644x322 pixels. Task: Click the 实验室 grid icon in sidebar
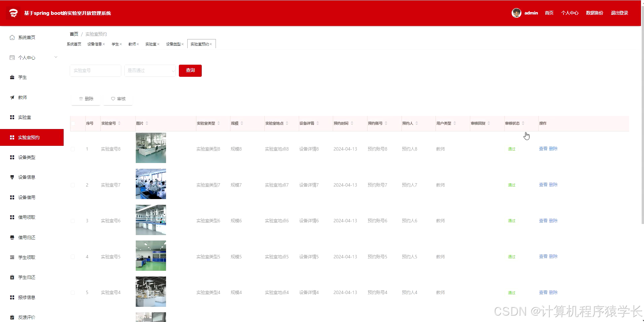[x=12, y=117]
